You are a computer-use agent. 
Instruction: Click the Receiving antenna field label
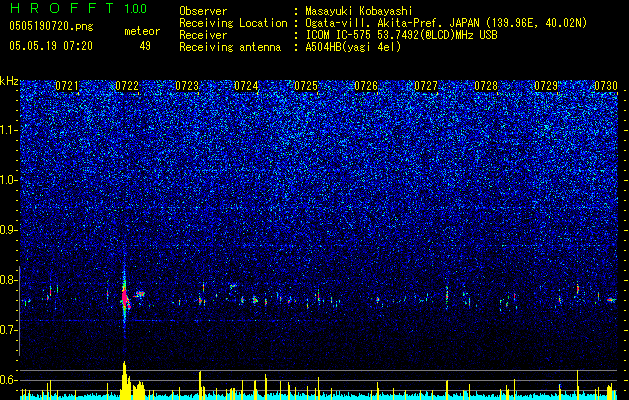tap(230, 47)
